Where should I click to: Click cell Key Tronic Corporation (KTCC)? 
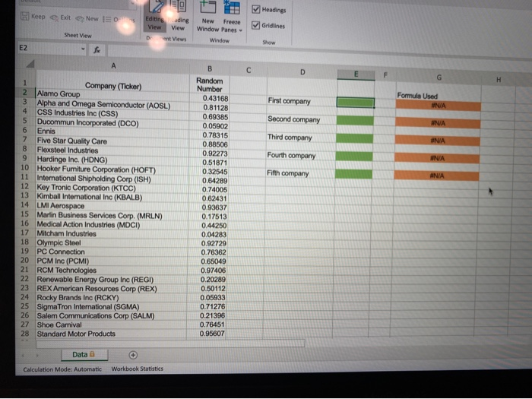[x=112, y=188]
